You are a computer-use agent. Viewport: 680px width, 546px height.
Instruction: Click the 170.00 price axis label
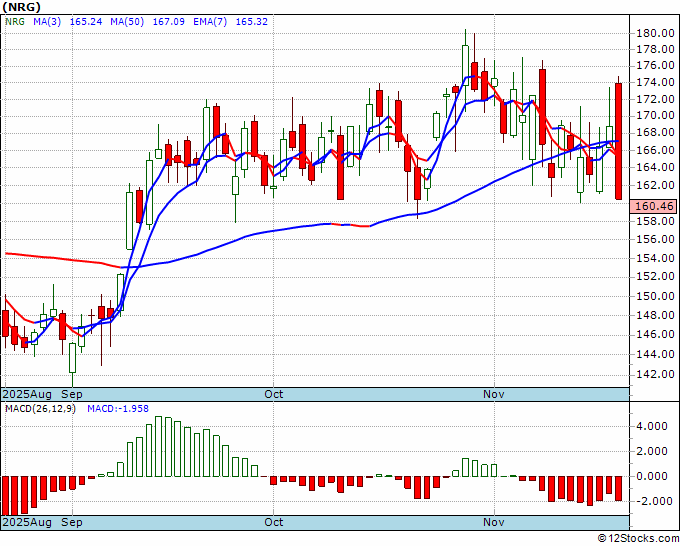pos(655,116)
